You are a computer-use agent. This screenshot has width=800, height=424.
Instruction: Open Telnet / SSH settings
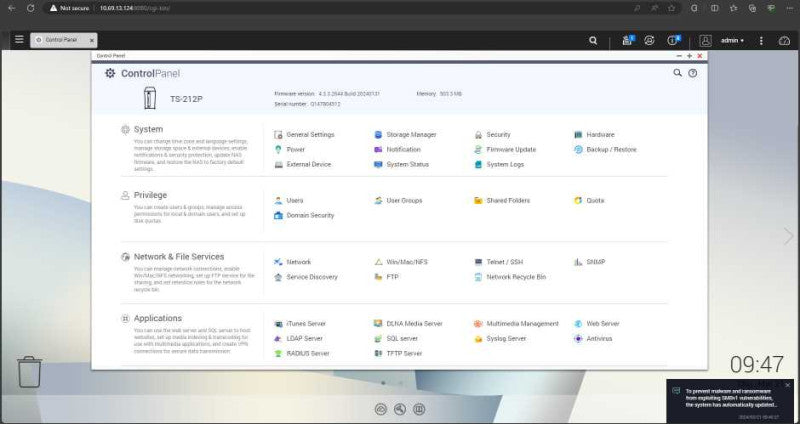point(498,262)
